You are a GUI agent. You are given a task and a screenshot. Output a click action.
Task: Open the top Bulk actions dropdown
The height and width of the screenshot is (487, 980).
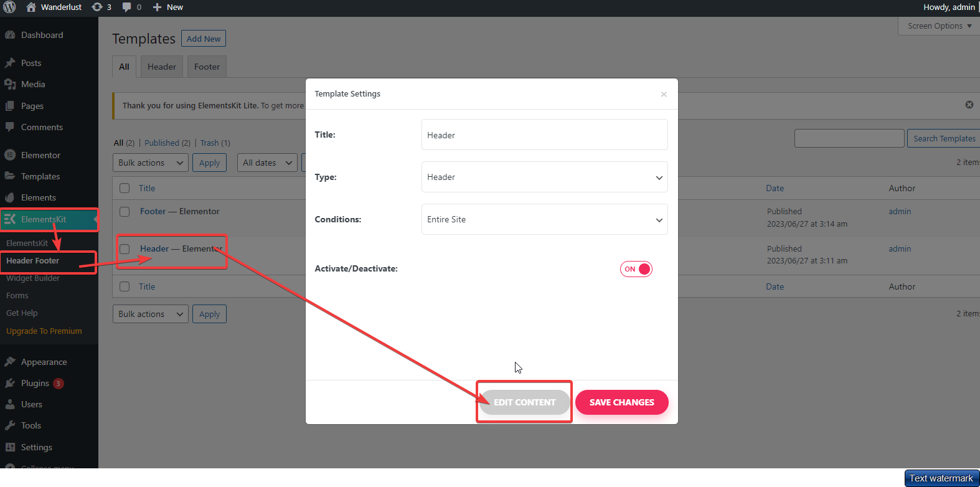[x=151, y=163]
